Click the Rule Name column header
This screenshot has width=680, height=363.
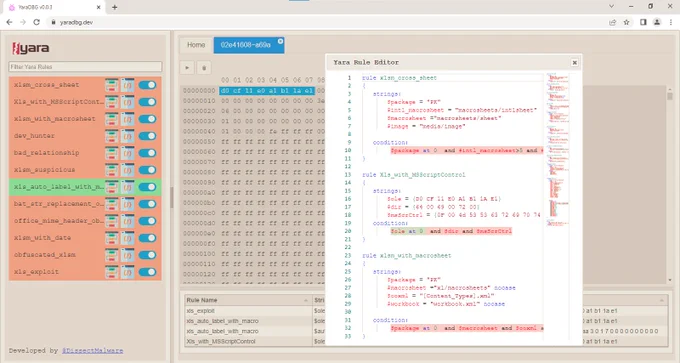pyautogui.click(x=247, y=300)
